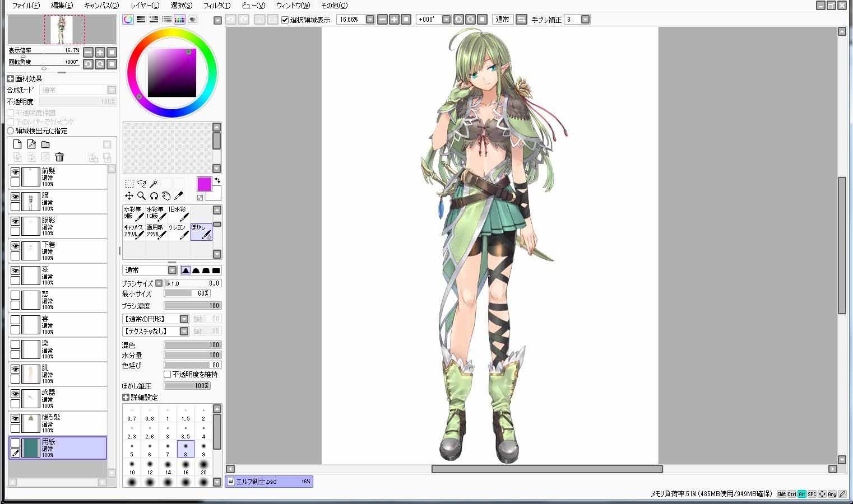The width and height of the screenshot is (853, 504).
Task: Click the magenta foreground color swatch
Action: (205, 184)
